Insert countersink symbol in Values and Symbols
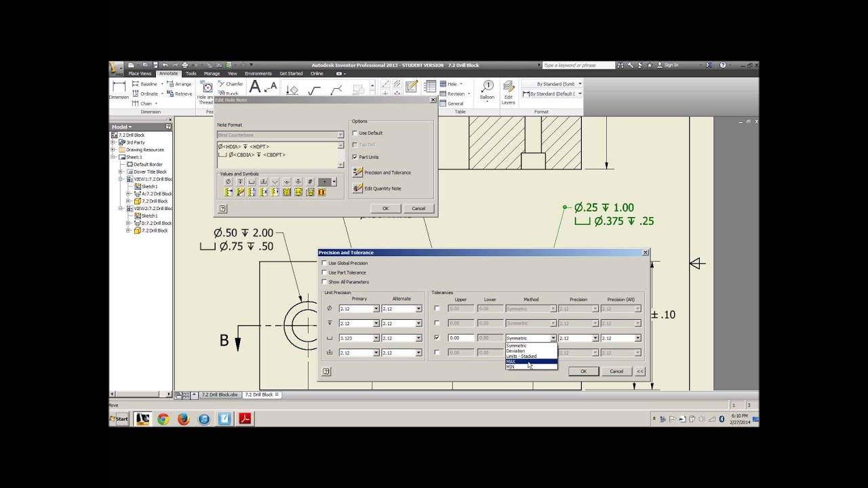 (275, 182)
